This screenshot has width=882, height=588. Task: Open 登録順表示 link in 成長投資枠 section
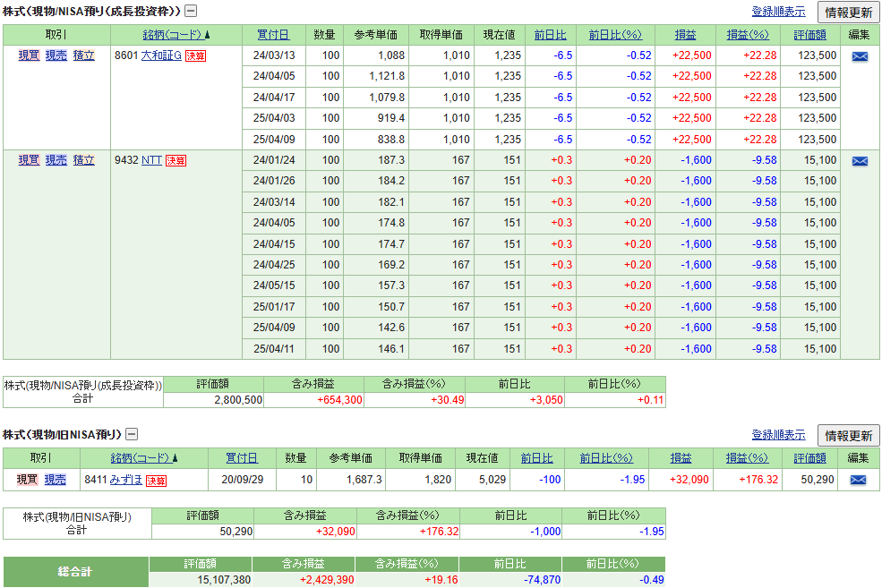778,12
